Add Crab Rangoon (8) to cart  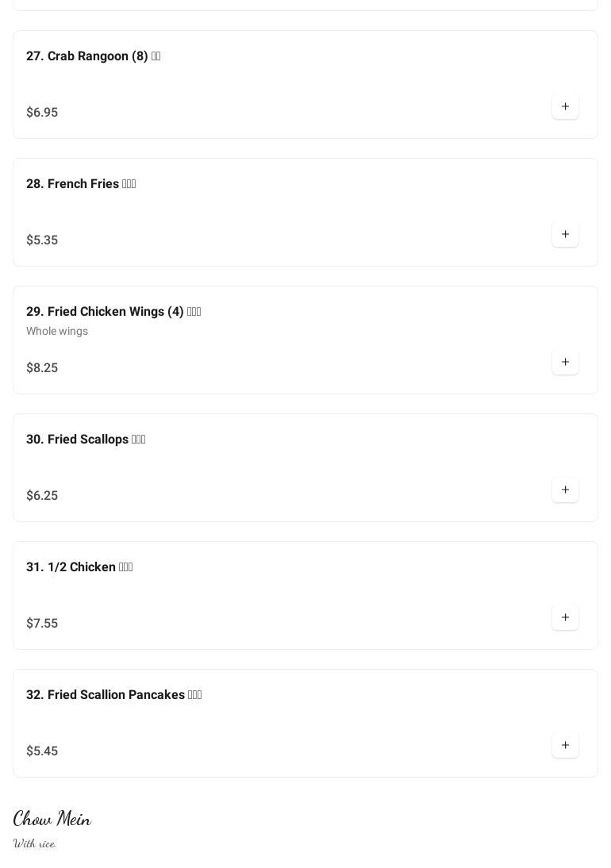[565, 107]
